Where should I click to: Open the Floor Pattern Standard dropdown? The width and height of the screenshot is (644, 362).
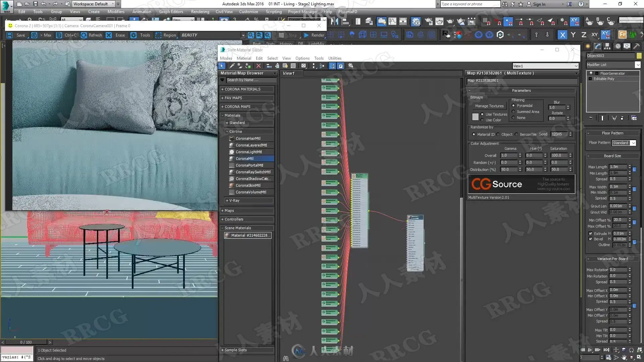[x=624, y=143]
